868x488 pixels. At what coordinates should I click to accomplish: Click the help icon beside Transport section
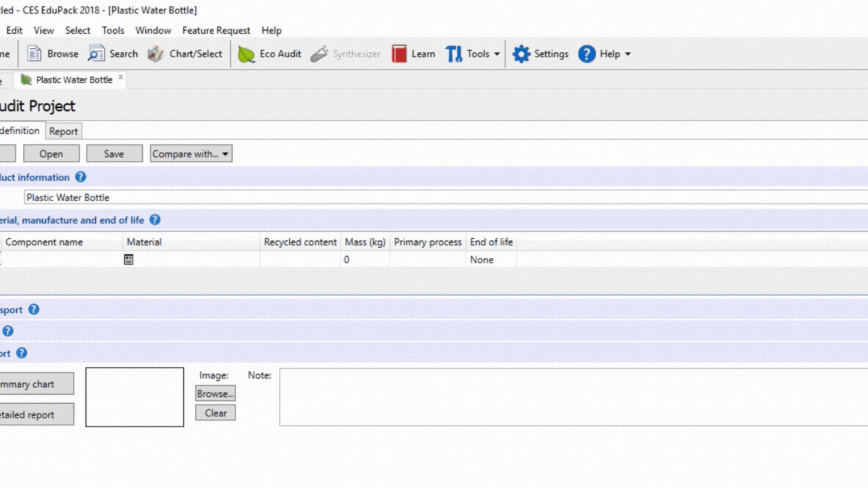(x=34, y=309)
